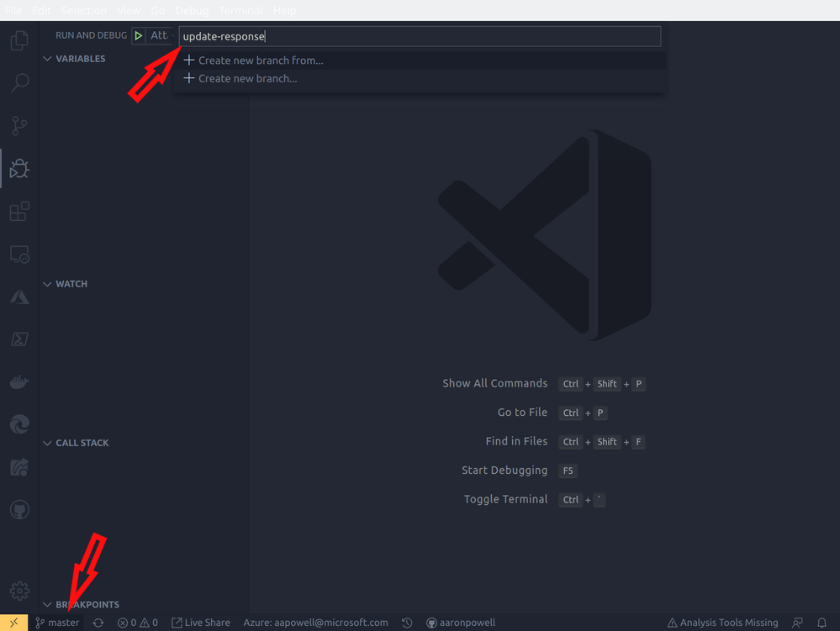Open the File menu

click(13, 11)
